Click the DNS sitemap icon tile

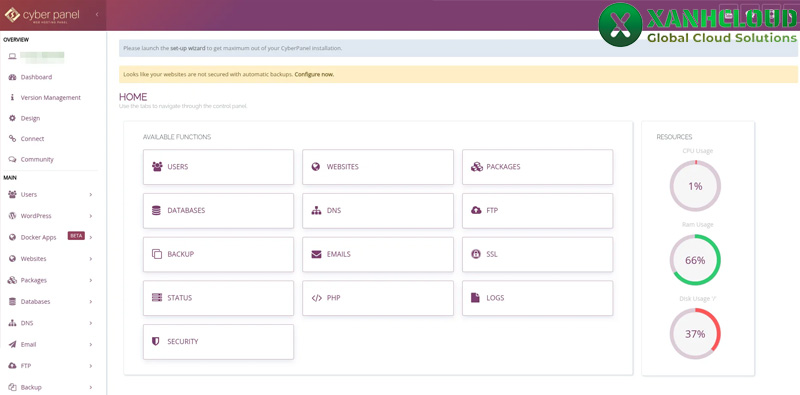(316, 210)
